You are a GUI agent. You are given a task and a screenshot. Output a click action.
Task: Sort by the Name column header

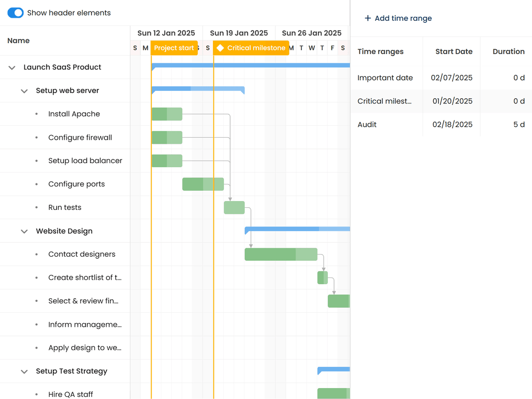[x=19, y=41]
